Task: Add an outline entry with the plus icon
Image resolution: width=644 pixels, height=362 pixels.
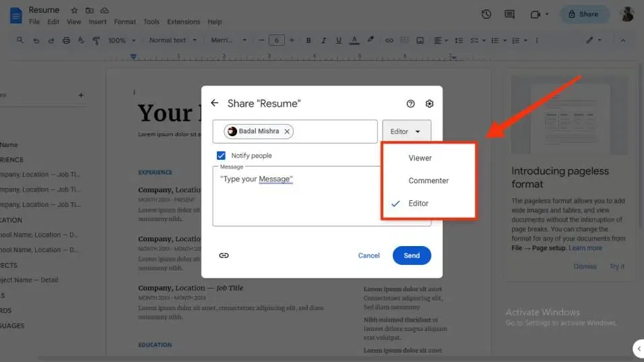Action: 81,95
